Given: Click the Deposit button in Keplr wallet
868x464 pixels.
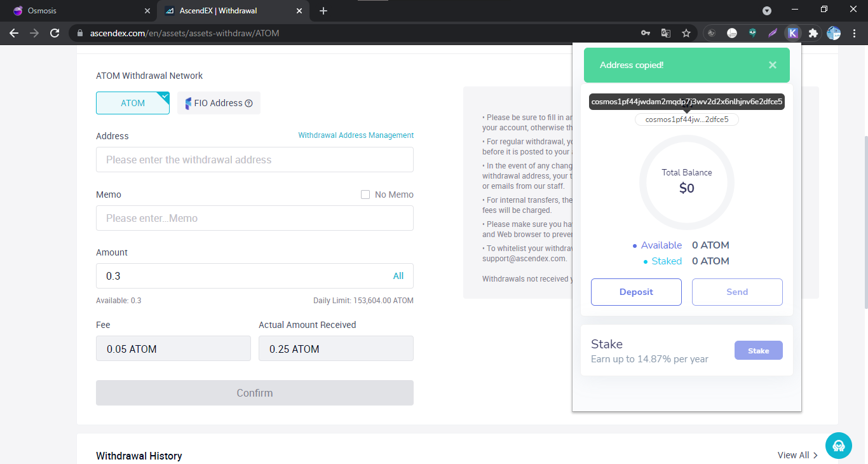Looking at the screenshot, I should point(636,292).
